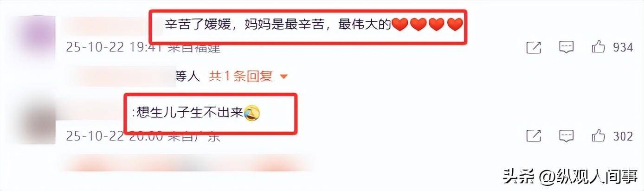The width and height of the screenshot is (644, 191).
Task: Select blurred username before 想生儿子生不出来 comment
Action: (93, 114)
